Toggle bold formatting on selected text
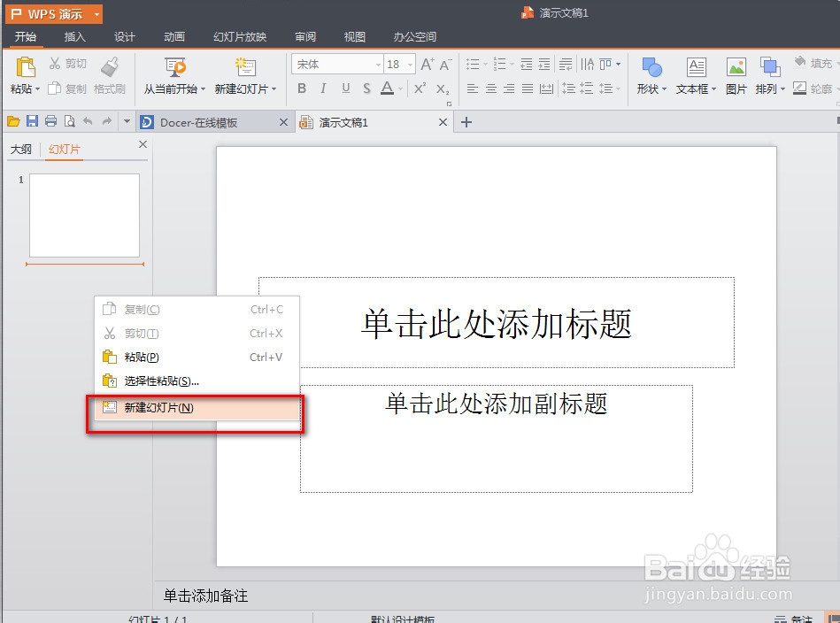This screenshot has width=840, height=623. point(301,88)
